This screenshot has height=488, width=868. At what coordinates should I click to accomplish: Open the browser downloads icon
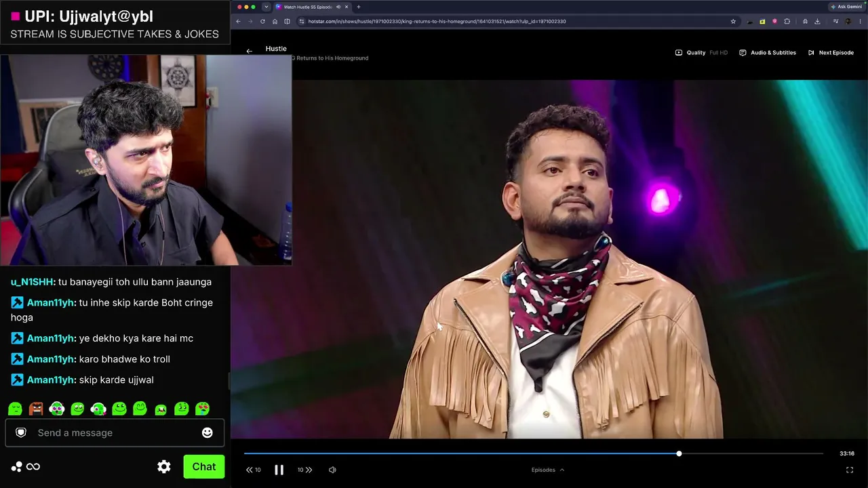pos(817,21)
